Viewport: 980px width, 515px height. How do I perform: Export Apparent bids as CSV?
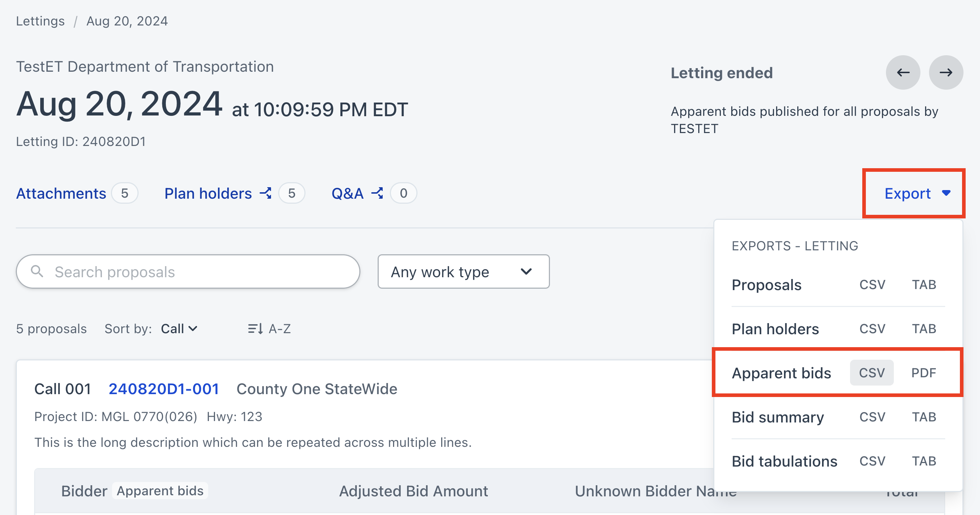click(x=872, y=373)
